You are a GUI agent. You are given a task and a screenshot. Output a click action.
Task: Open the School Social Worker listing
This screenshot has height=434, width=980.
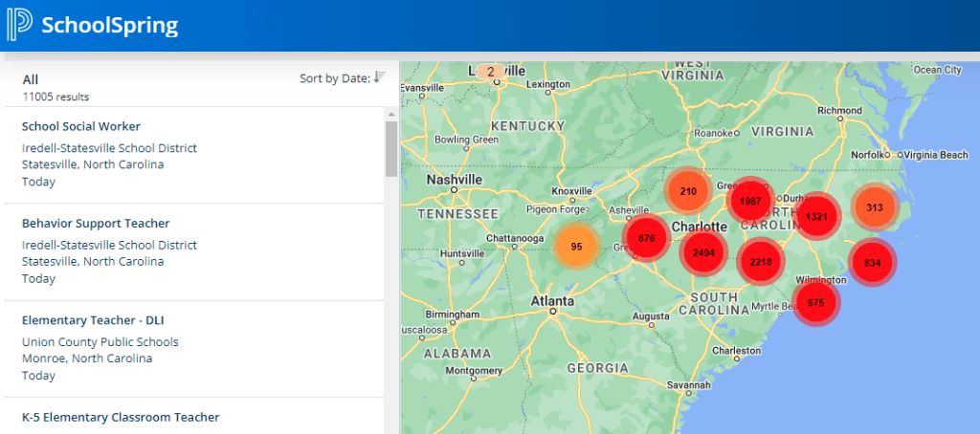(x=81, y=126)
